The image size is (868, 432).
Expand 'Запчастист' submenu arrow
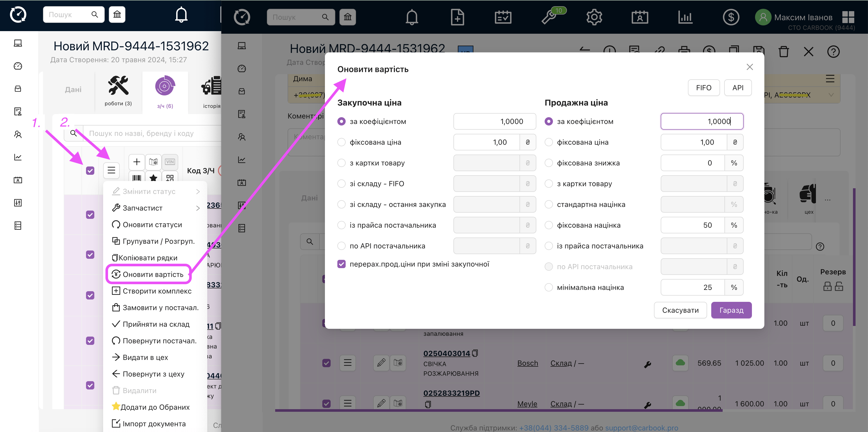pos(198,208)
